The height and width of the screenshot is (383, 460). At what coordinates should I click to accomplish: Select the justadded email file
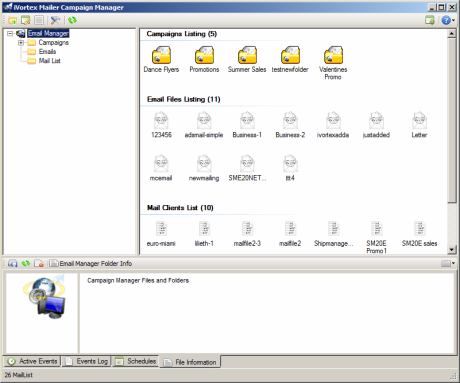click(376, 125)
